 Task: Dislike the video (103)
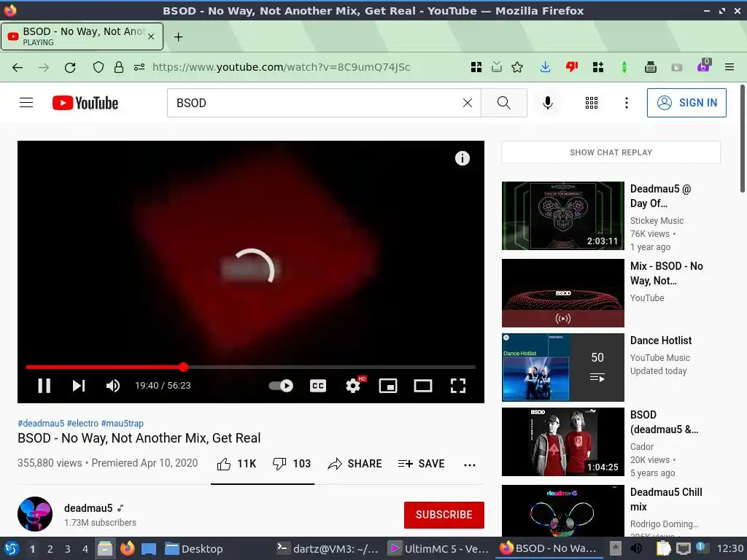tap(292, 464)
